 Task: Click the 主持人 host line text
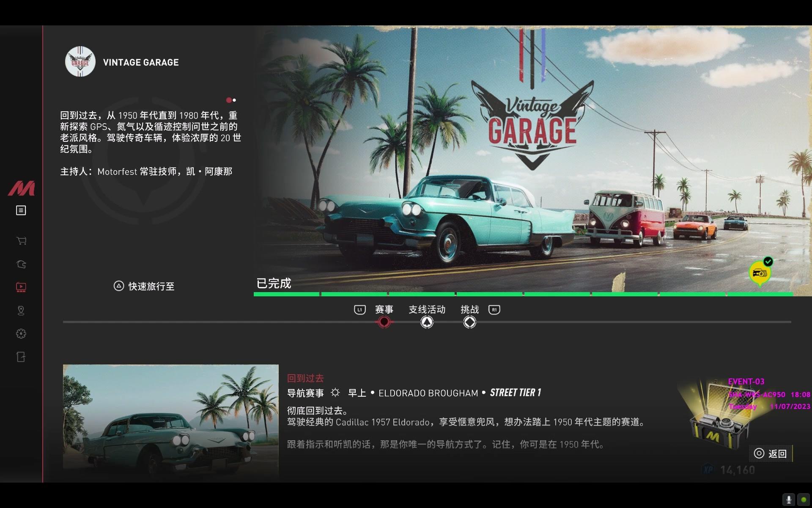coord(146,171)
